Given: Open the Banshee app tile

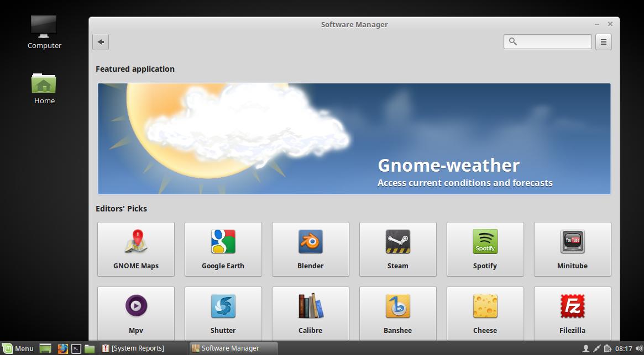Looking at the screenshot, I should [398, 314].
